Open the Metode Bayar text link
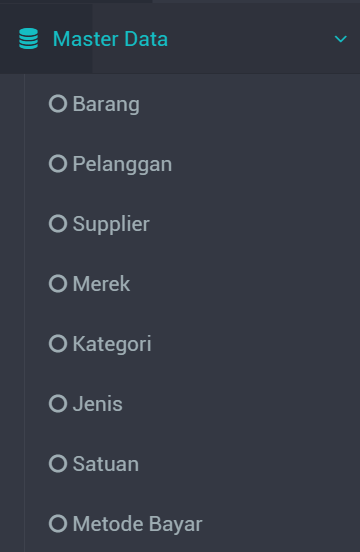360x552 pixels. click(x=137, y=524)
